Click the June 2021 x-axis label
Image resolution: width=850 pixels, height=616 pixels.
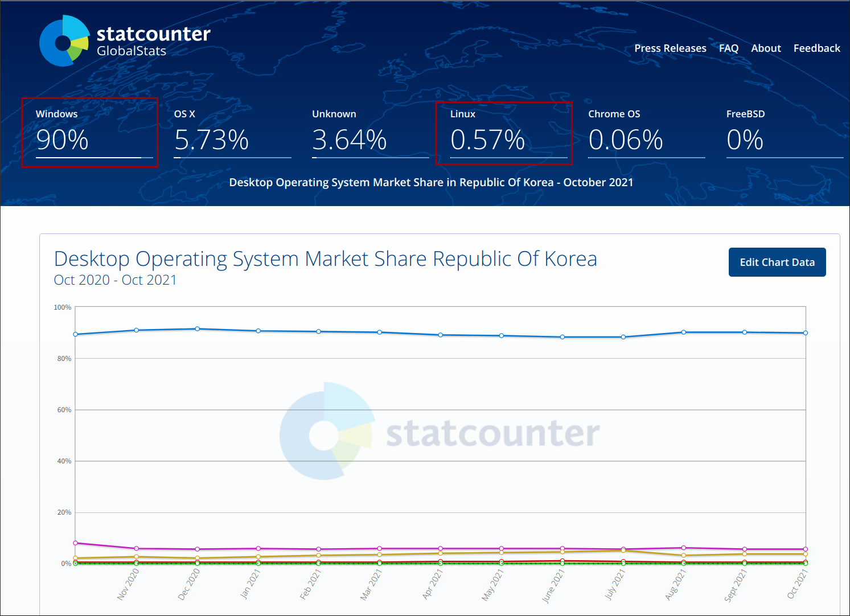tap(553, 586)
